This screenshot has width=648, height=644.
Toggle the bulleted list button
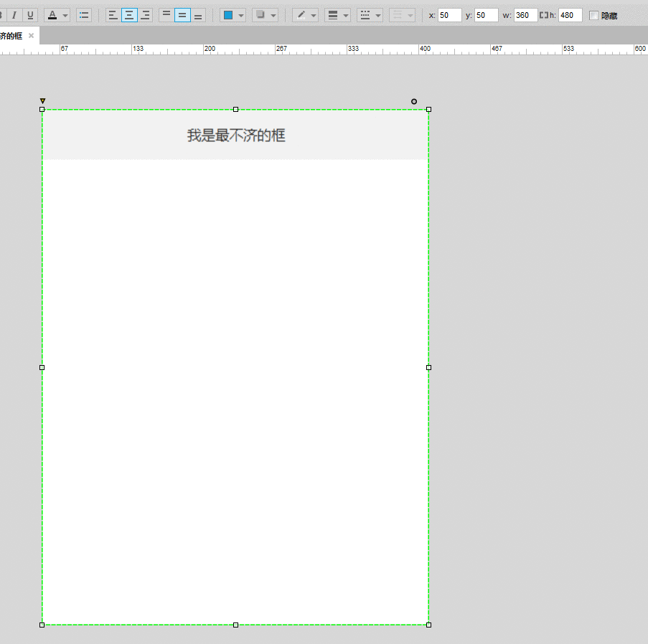(84, 15)
